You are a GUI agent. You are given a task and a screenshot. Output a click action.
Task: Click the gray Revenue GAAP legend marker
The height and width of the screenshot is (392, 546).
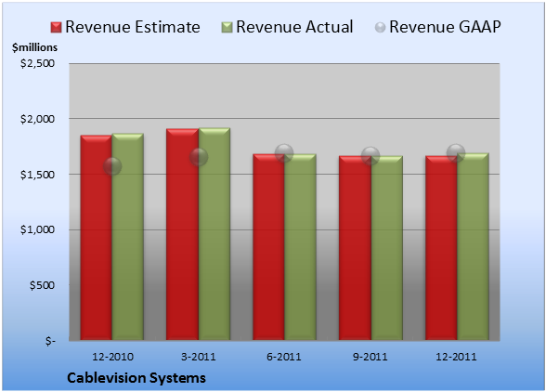pos(380,28)
